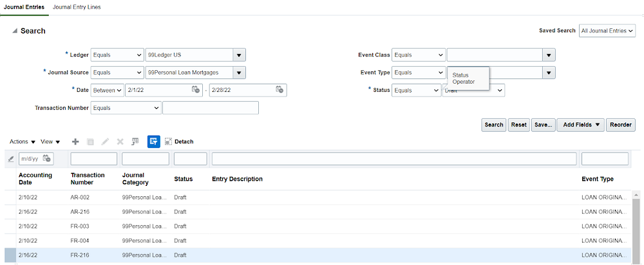644x265 pixels.
Task: Click the Save... button
Action: click(x=544, y=125)
